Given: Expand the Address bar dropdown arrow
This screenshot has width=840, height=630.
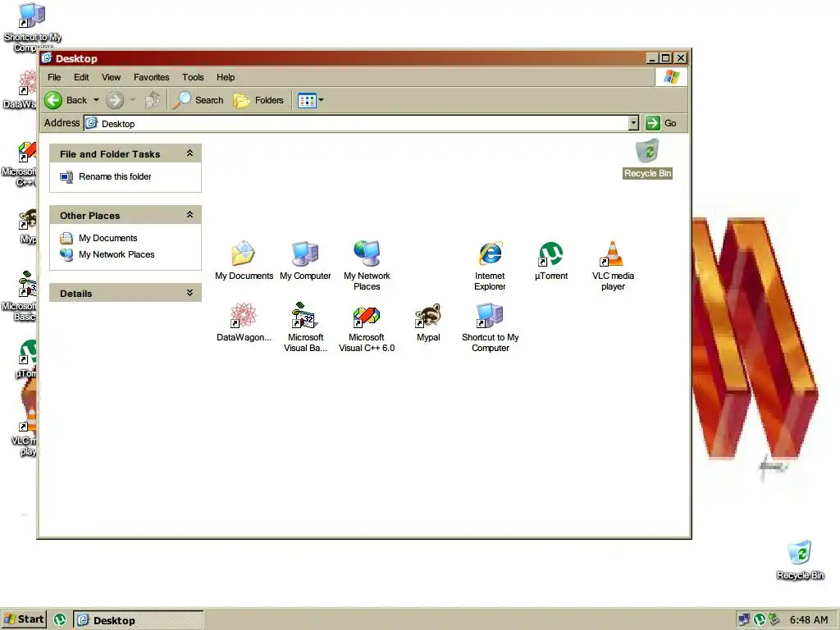Looking at the screenshot, I should [x=634, y=123].
